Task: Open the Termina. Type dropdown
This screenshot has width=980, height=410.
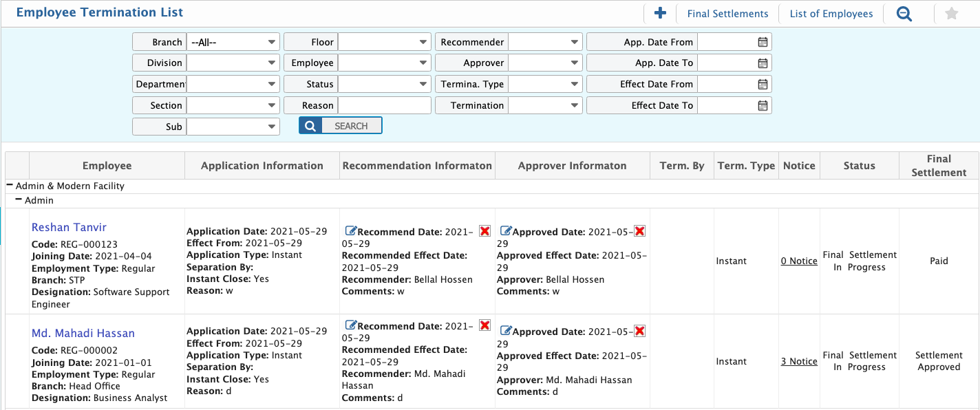Action: pyautogui.click(x=545, y=84)
